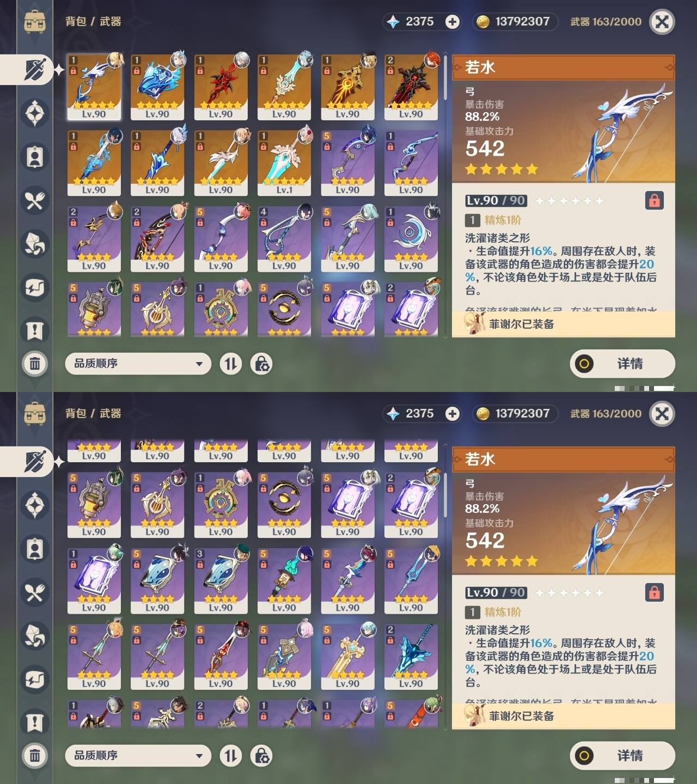This screenshot has height=784, width=697.
Task: Click the trash delete icon in top panel
Action: coord(35,363)
